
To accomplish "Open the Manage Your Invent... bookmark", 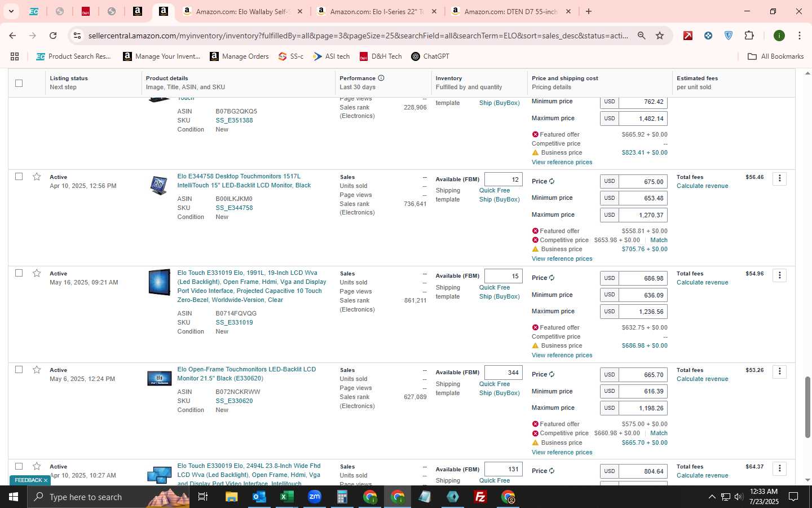I will coord(162,56).
